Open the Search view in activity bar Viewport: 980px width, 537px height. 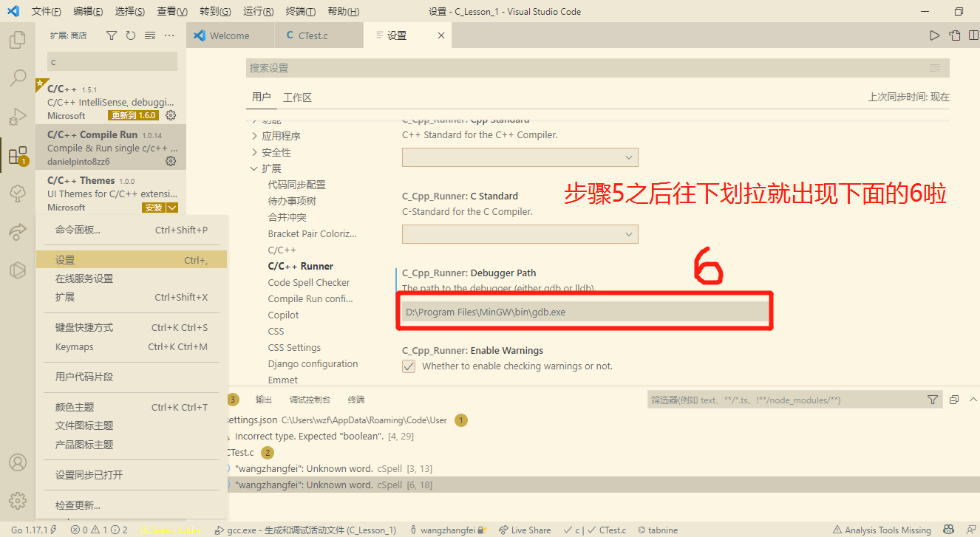click(18, 78)
